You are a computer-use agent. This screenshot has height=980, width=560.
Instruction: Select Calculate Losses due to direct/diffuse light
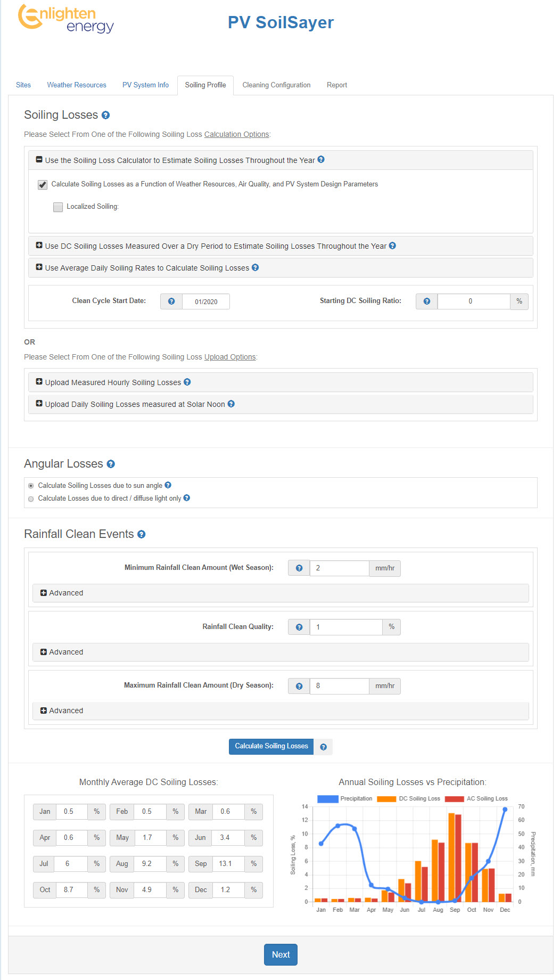point(31,499)
